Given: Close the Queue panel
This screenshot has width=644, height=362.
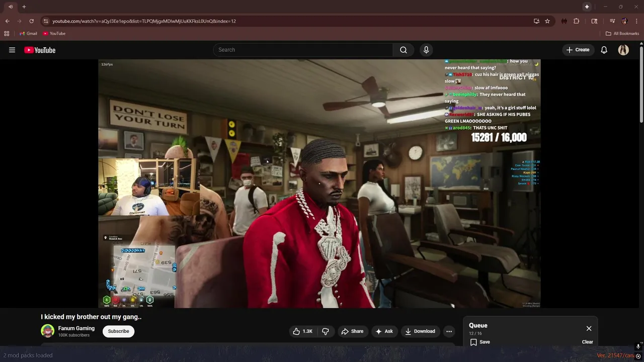Looking at the screenshot, I should (x=589, y=328).
